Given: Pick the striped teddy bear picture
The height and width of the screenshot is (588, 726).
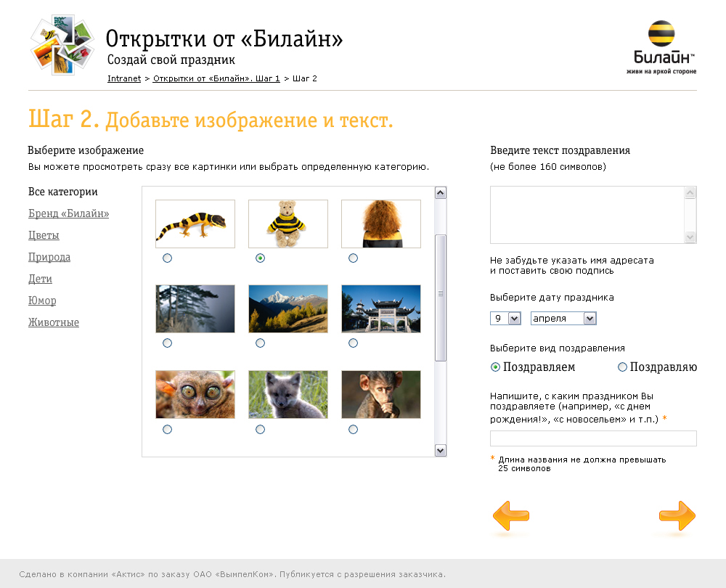Looking at the screenshot, I should (288, 224).
